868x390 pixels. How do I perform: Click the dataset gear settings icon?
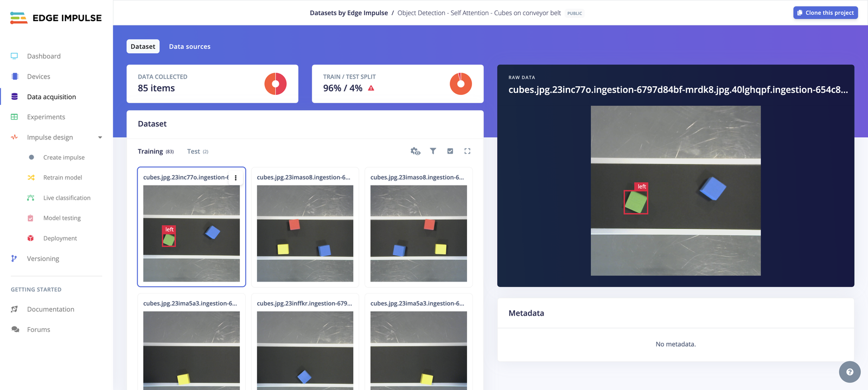click(416, 151)
